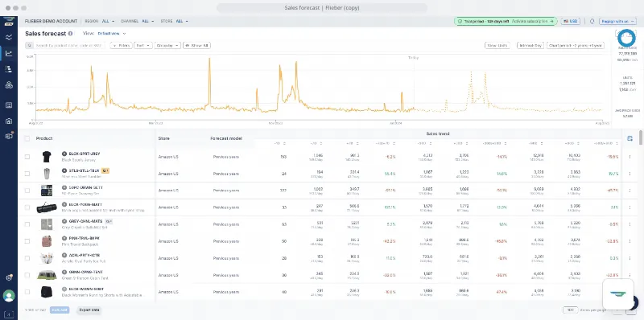This screenshot has width=644, height=320.
Task: Open the screen report sidebar icon
Action: coord(9,105)
